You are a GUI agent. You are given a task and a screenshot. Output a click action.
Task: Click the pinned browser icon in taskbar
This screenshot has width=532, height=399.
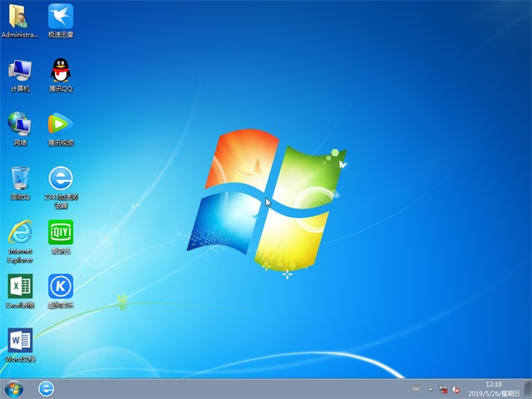[47, 388]
